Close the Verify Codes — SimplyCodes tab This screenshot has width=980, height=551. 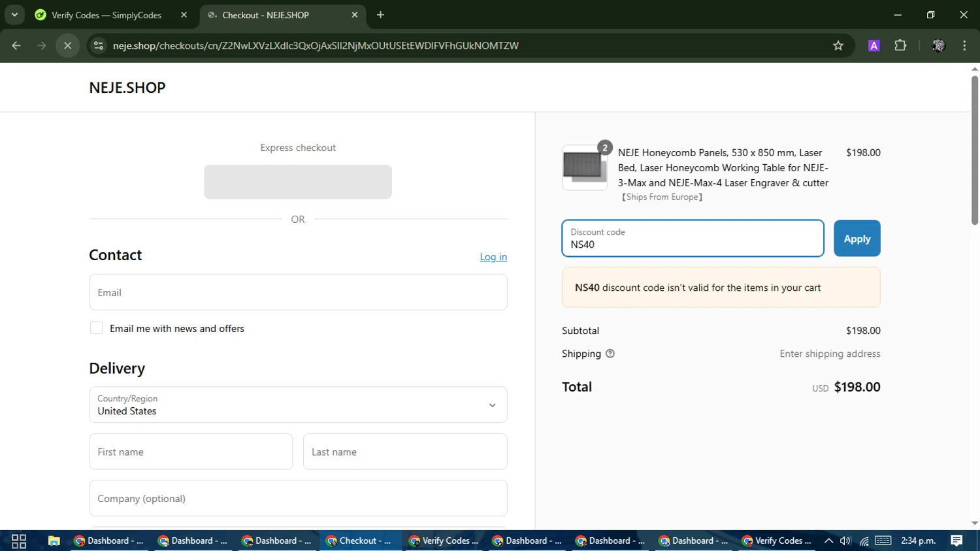(x=184, y=15)
